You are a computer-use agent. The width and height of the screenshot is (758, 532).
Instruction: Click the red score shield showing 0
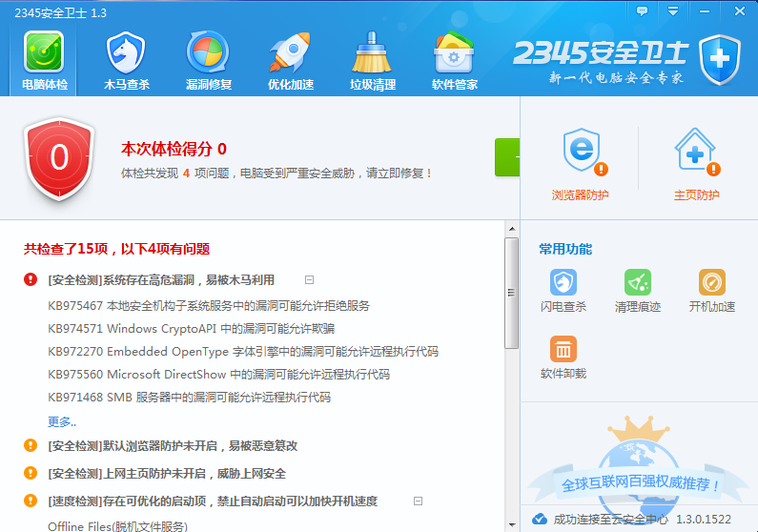59,158
